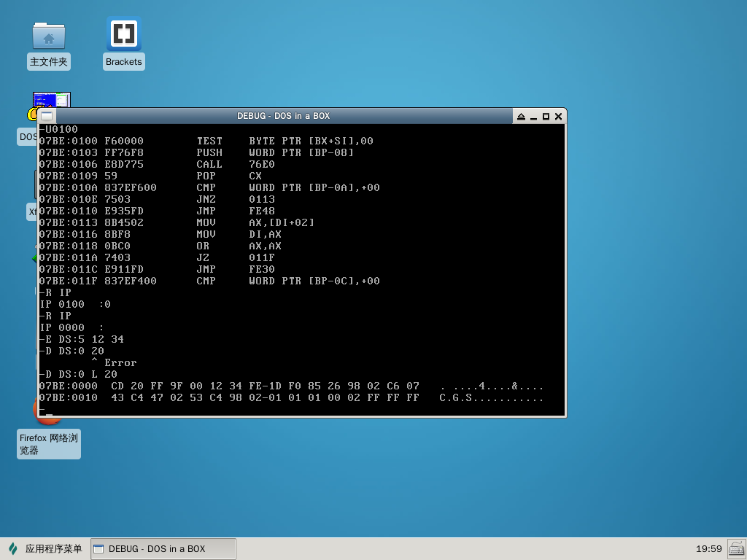This screenshot has height=560, width=747.
Task: Click the window menu icon in DEBUG title bar
Action: coord(47,116)
